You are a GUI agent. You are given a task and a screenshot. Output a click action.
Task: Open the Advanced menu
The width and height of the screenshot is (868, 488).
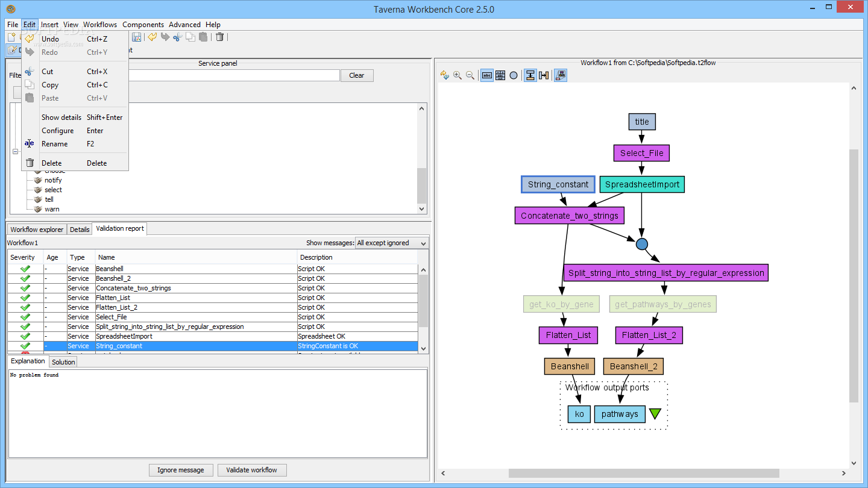click(x=184, y=25)
